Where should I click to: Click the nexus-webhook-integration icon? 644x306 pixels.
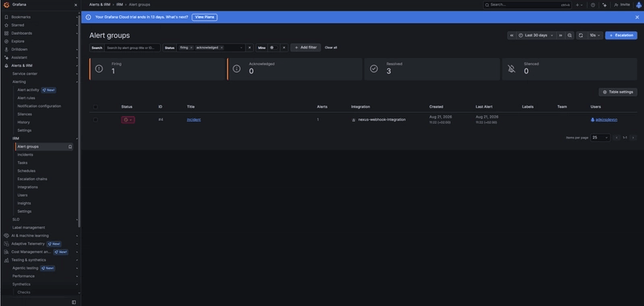[353, 120]
